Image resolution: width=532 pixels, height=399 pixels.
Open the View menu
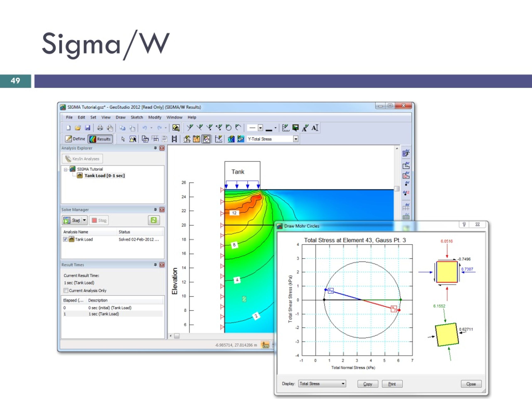[x=106, y=117]
